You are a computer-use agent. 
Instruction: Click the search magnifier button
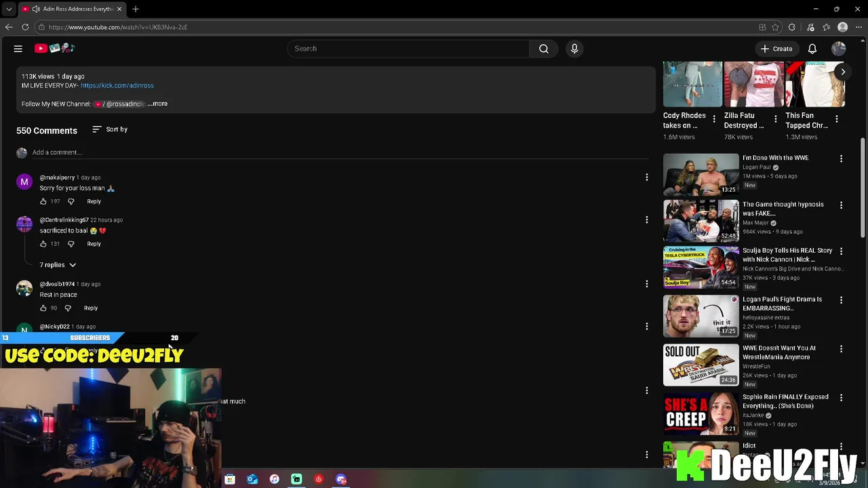(543, 49)
